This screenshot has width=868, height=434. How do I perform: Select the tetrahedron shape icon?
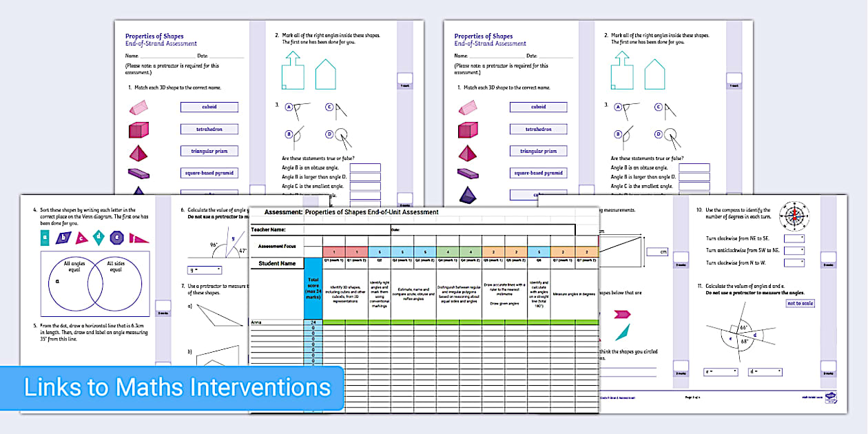click(138, 151)
